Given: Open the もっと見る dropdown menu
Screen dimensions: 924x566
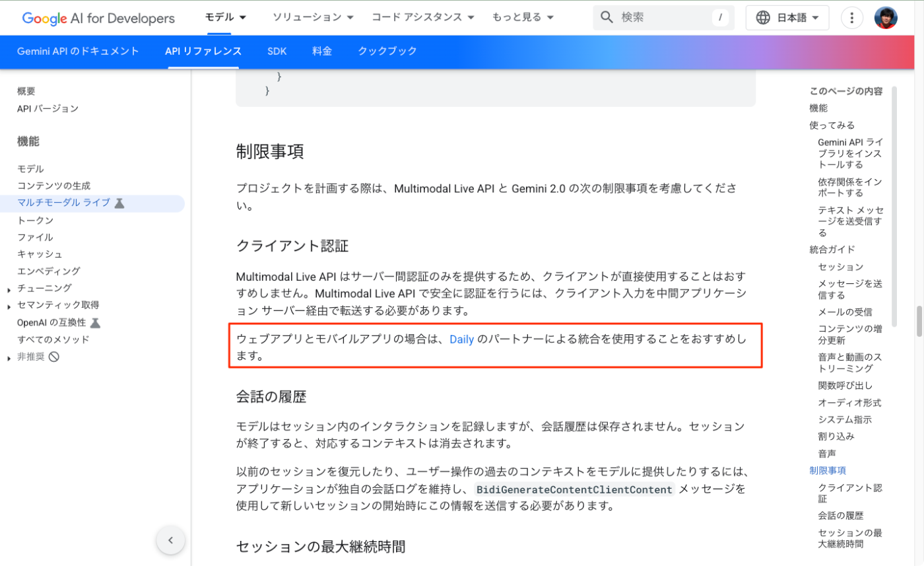Looking at the screenshot, I should (x=523, y=17).
